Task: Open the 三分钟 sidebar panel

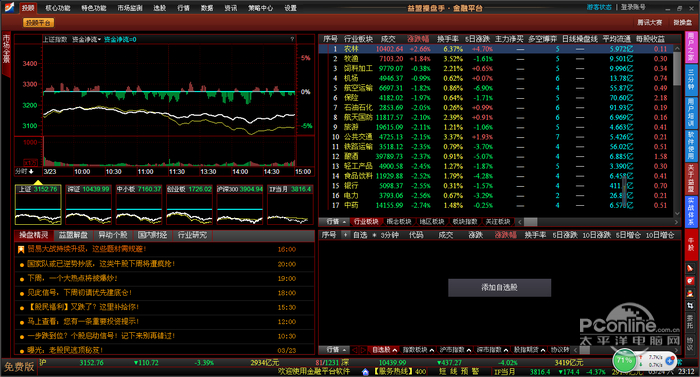Action: click(x=691, y=80)
